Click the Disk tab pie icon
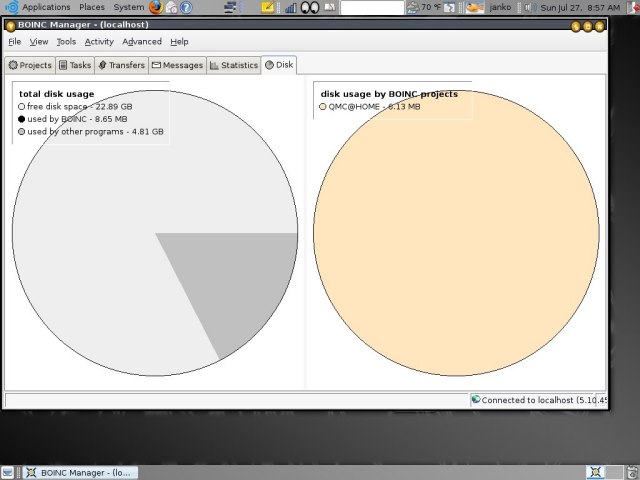This screenshot has height=480, width=640. (269, 65)
